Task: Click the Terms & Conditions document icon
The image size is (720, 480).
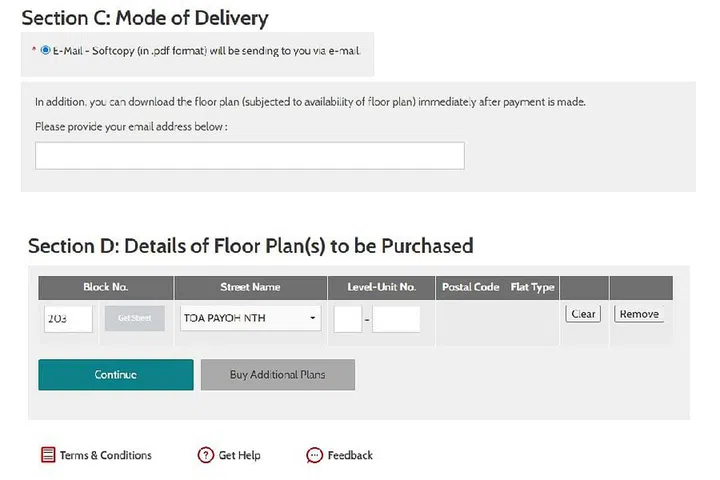Action: (48, 455)
